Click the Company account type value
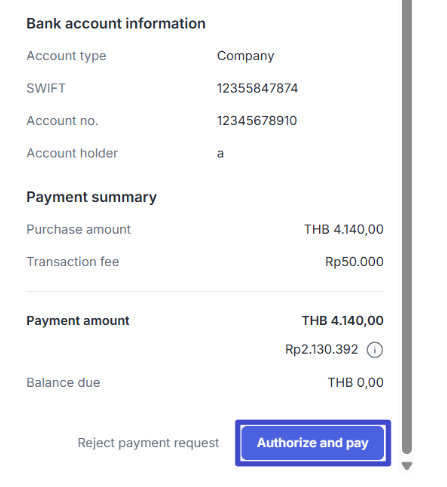Image resolution: width=447 pixels, height=487 pixels. click(x=245, y=56)
